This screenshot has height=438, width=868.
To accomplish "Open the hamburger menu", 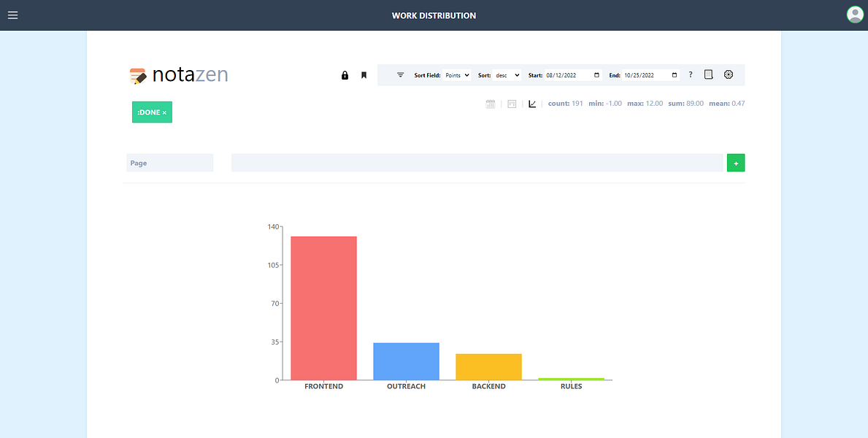I will [12, 15].
